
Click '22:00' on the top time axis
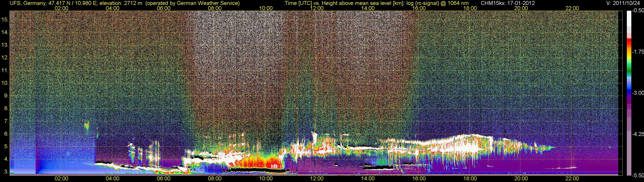pyautogui.click(x=572, y=8)
